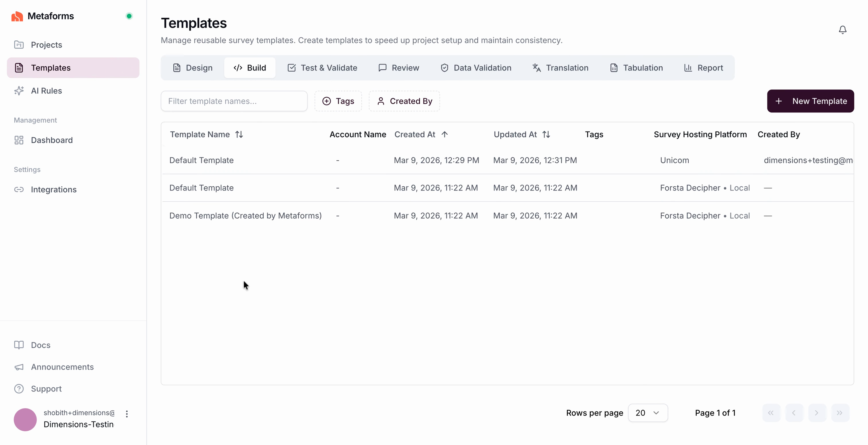
Task: Open the Dashboard grid icon
Action: pos(19,140)
